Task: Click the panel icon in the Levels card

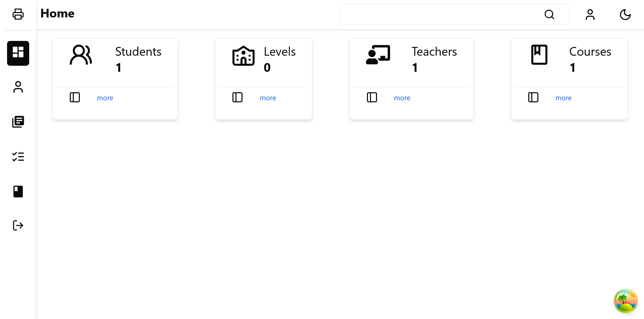Action: (237, 97)
